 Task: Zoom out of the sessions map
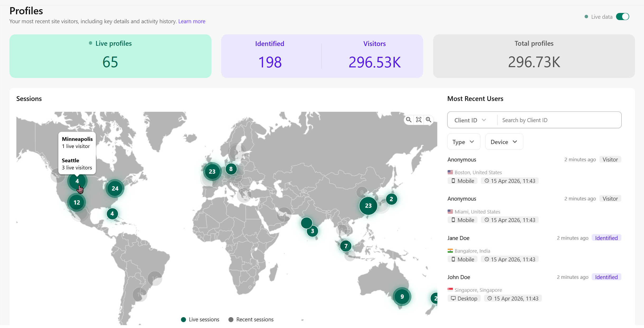(409, 120)
